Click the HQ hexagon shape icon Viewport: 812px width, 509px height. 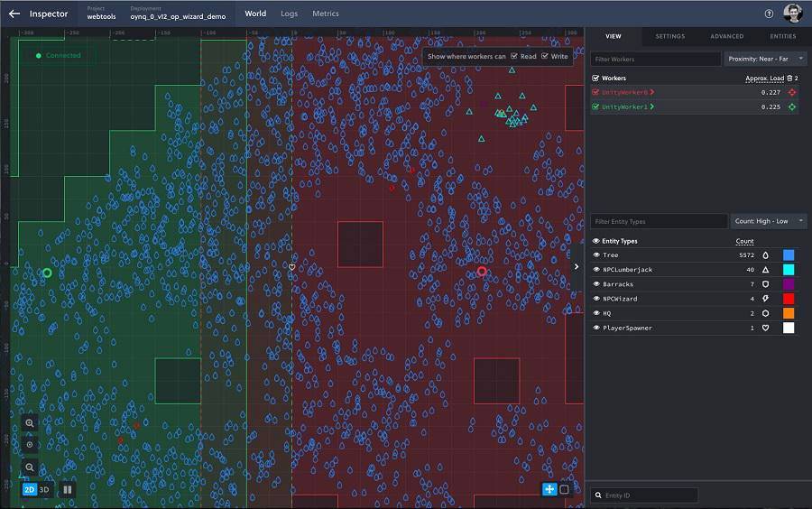click(x=765, y=313)
